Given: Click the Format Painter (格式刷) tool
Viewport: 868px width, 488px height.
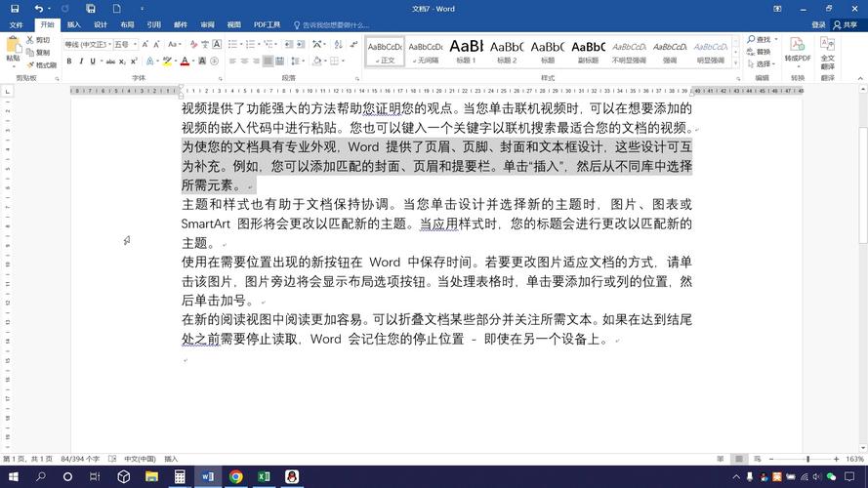Looking at the screenshot, I should click(39, 65).
